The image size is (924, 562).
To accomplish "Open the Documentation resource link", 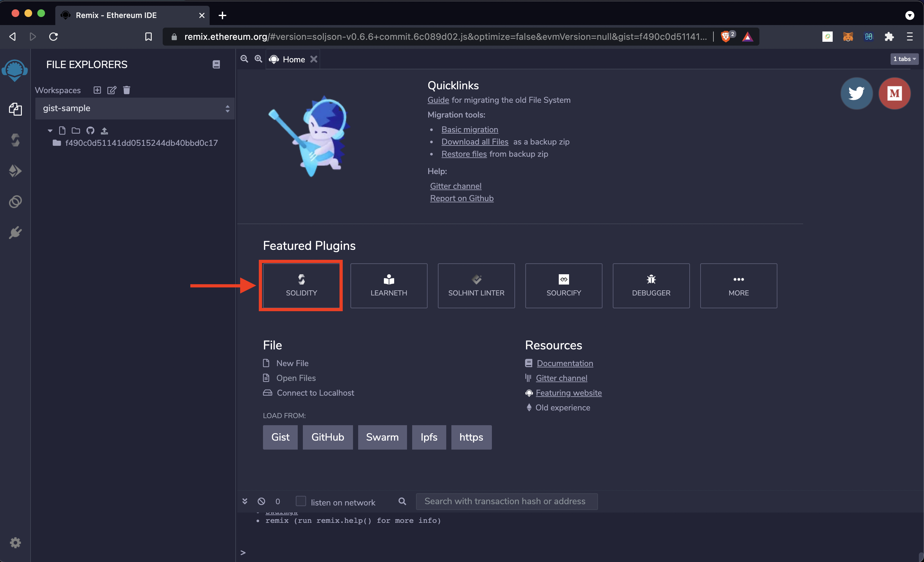I will [x=565, y=363].
